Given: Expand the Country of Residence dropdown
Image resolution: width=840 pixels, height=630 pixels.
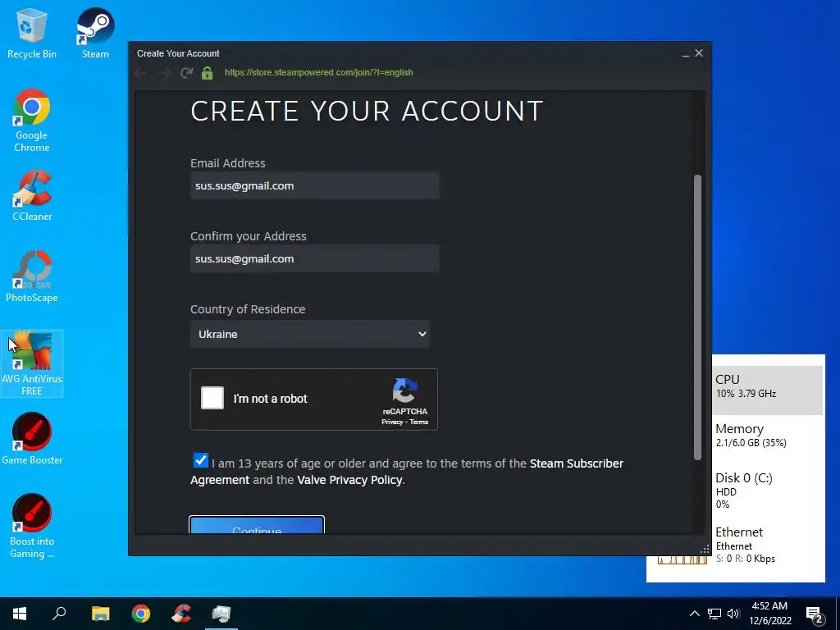Looking at the screenshot, I should (x=310, y=334).
